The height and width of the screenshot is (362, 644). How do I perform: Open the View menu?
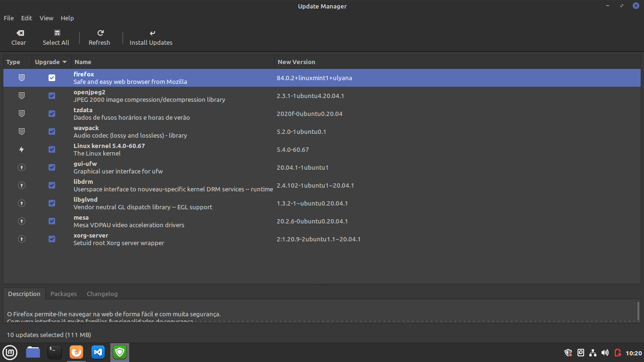point(46,18)
